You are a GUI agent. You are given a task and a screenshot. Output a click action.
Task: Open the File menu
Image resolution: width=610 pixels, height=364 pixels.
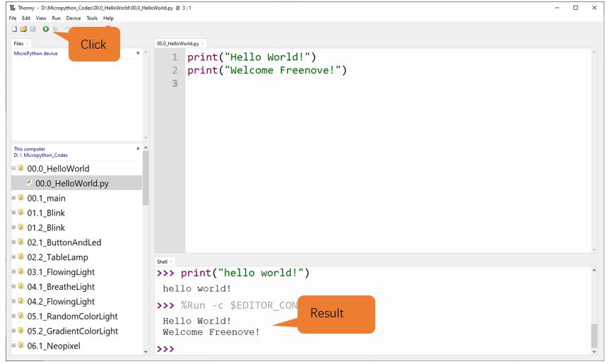(13, 18)
